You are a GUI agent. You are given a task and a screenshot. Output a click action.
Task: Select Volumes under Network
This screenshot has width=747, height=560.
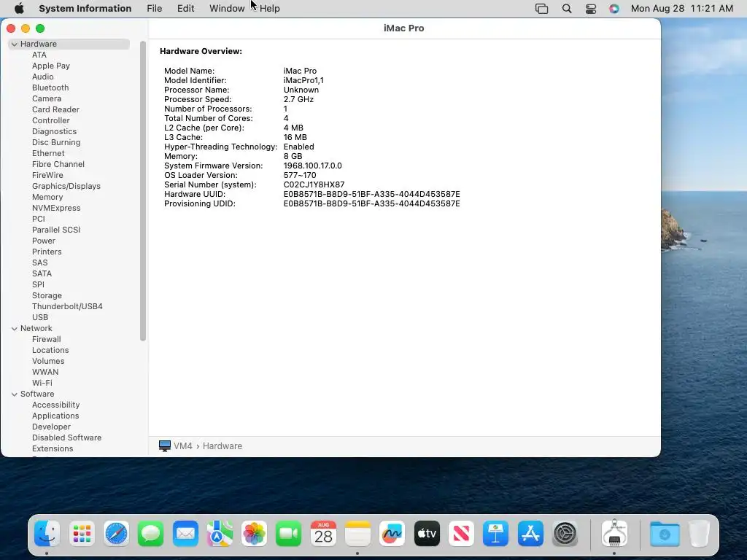click(48, 362)
